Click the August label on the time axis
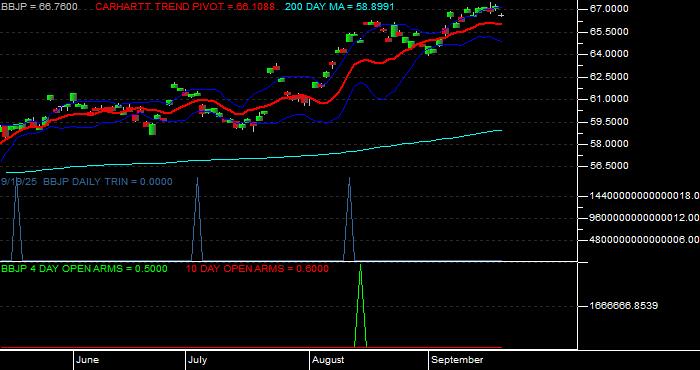 328,360
